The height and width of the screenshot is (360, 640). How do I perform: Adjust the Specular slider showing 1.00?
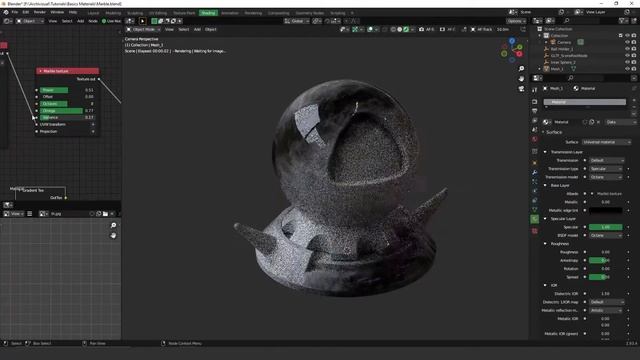pos(606,227)
